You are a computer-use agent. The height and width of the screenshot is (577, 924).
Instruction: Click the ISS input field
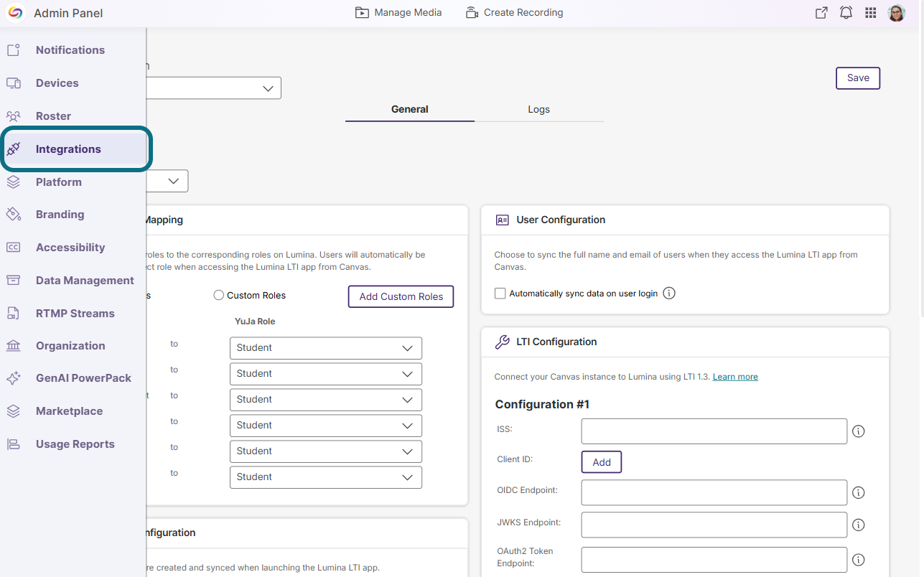point(714,431)
